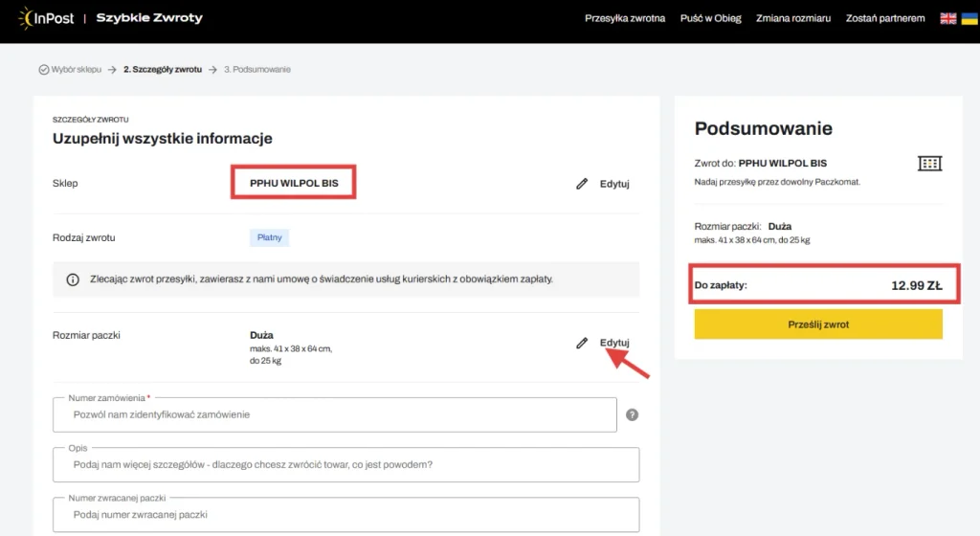The height and width of the screenshot is (536, 980).
Task: Focus the Opis text field
Action: click(345, 465)
